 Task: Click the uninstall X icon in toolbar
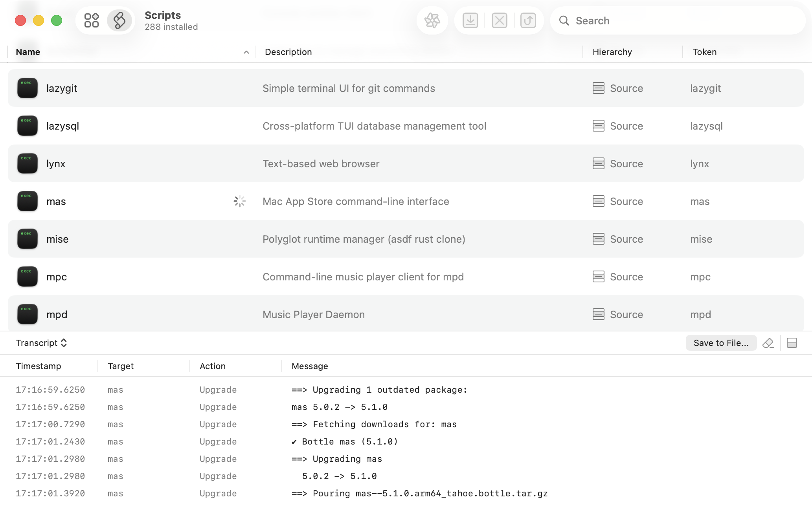(x=499, y=20)
